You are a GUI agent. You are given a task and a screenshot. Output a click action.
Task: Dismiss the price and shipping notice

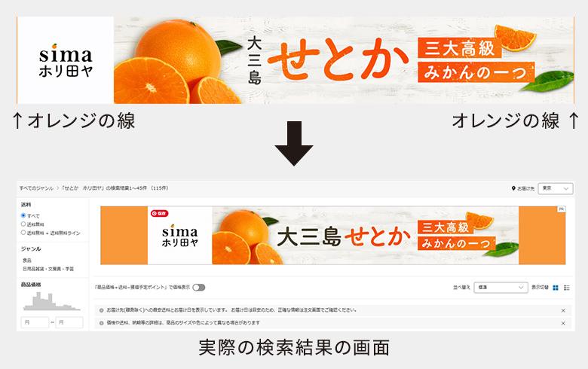(563, 323)
